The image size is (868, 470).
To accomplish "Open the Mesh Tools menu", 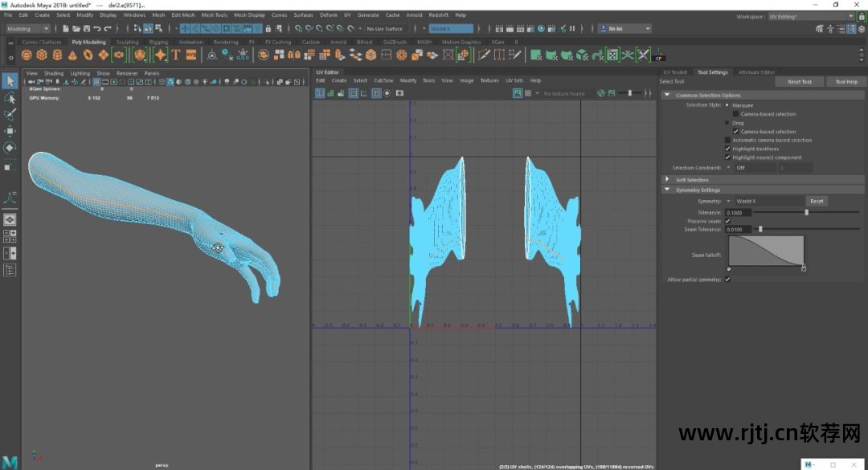I will pos(214,14).
